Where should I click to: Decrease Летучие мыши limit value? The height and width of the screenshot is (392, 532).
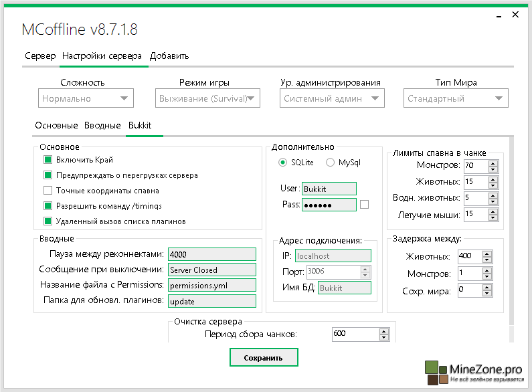tap(493, 217)
